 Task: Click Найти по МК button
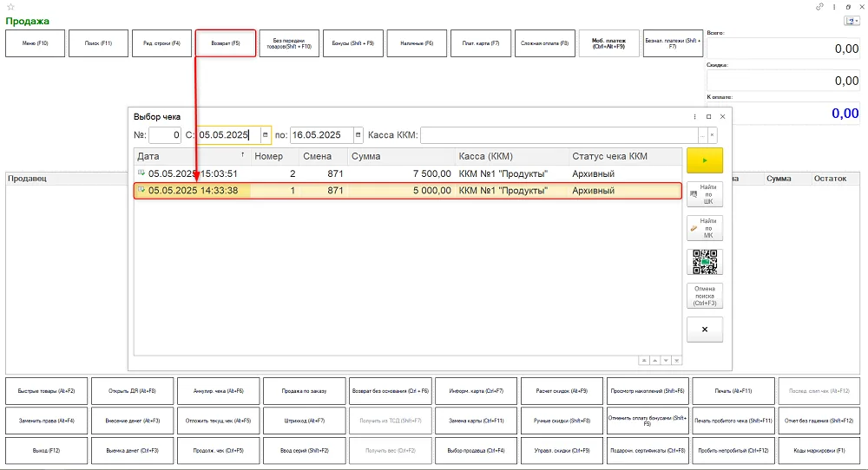pos(705,228)
